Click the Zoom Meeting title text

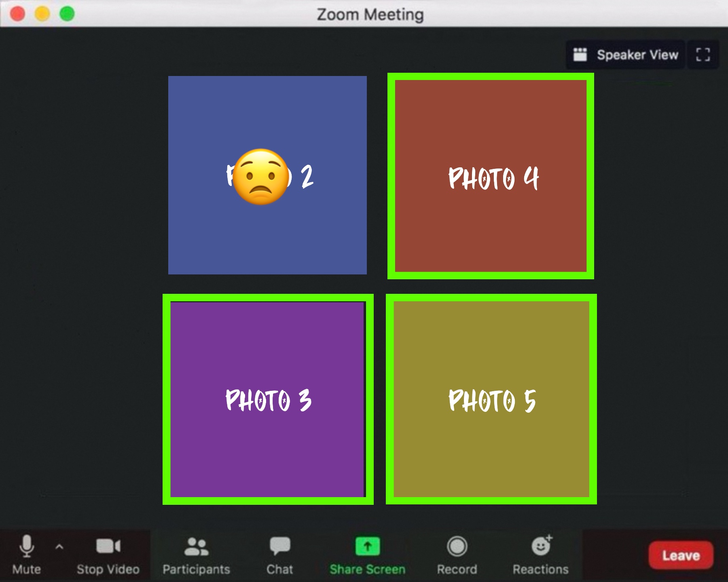click(370, 15)
